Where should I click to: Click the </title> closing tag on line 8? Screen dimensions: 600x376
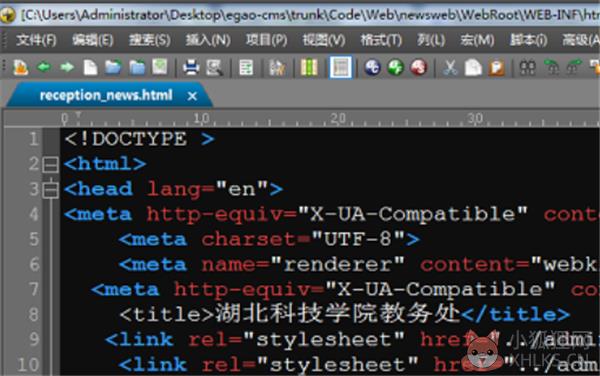tap(516, 314)
